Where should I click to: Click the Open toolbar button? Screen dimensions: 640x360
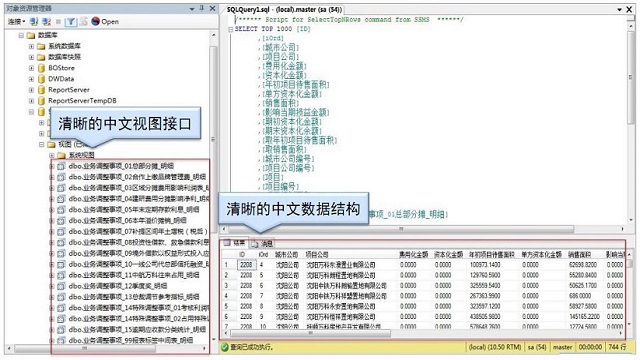coord(105,21)
